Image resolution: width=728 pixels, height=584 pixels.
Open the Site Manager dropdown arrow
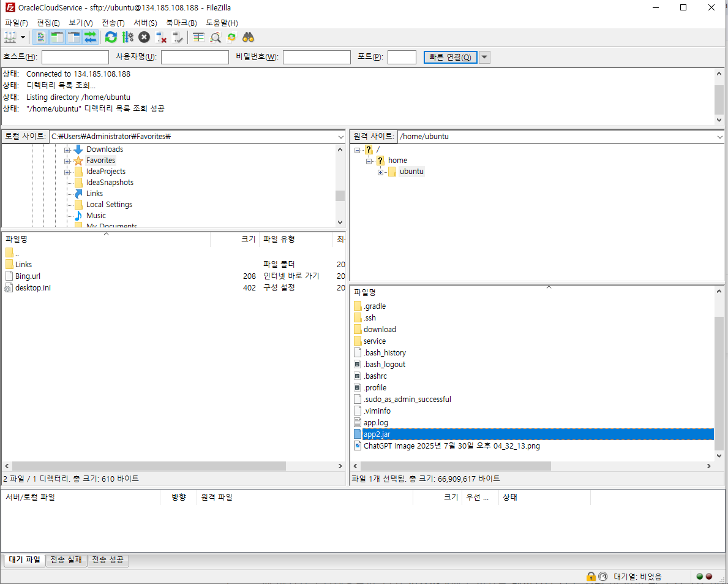[x=23, y=37]
